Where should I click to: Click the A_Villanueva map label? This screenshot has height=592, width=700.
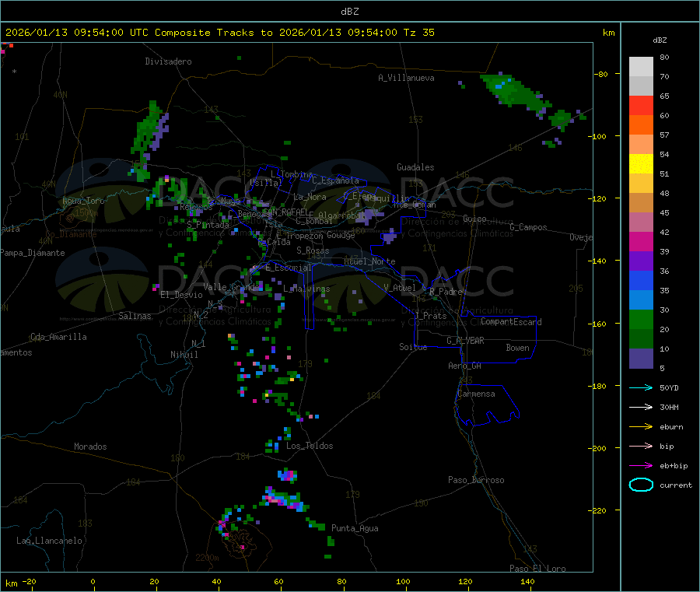[x=406, y=78]
